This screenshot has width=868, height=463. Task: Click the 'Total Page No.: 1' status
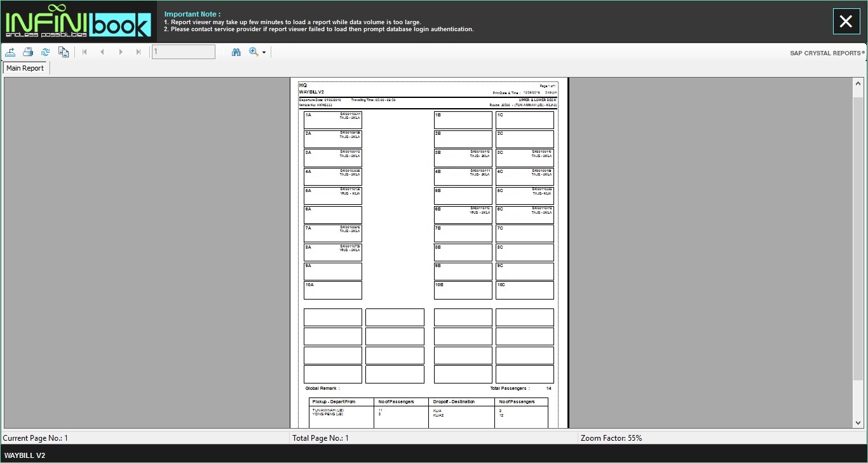(x=321, y=438)
